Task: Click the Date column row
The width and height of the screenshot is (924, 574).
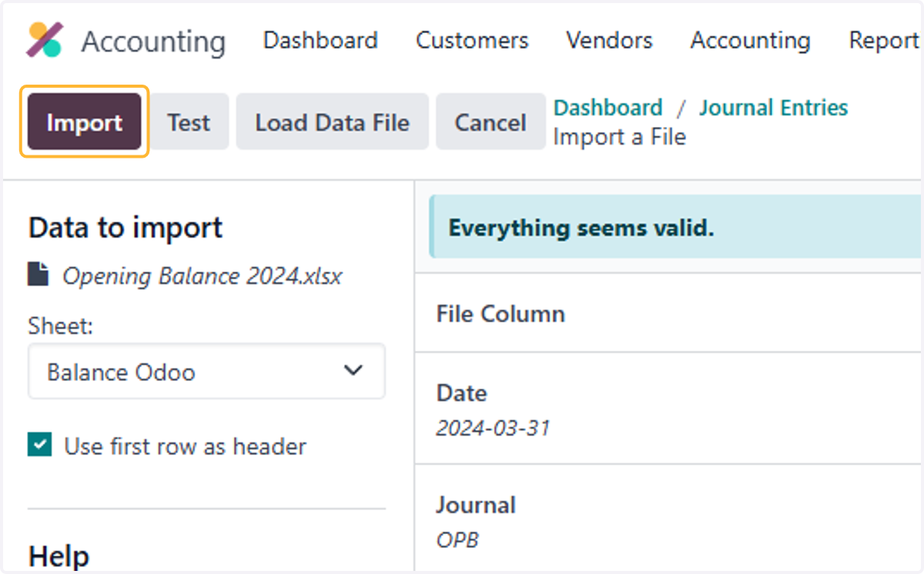Action: 668,409
